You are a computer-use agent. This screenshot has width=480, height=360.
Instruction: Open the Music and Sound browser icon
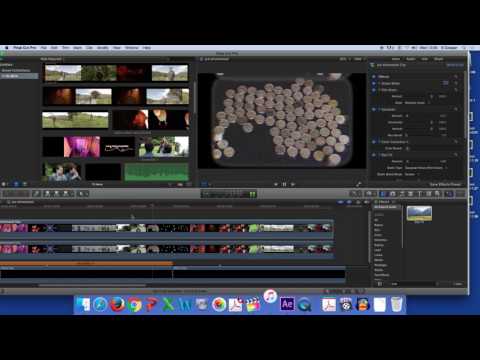pyautogui.click(x=402, y=193)
